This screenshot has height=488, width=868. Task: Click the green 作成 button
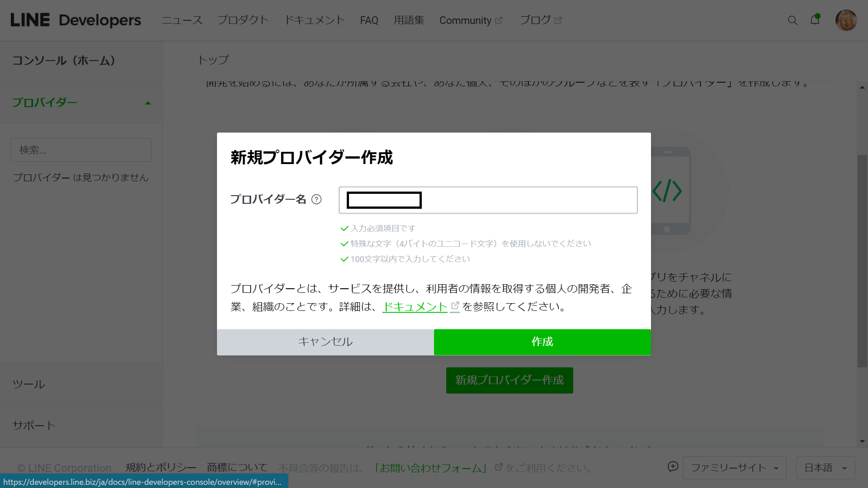tap(542, 342)
